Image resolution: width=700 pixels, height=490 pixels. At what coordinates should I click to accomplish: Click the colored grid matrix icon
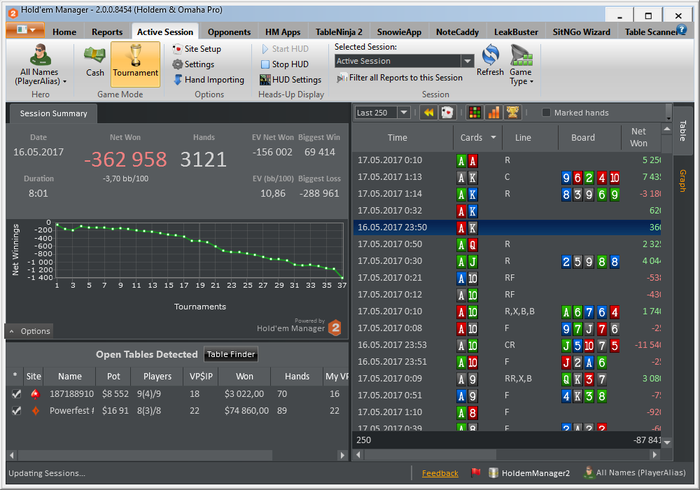[x=475, y=112]
